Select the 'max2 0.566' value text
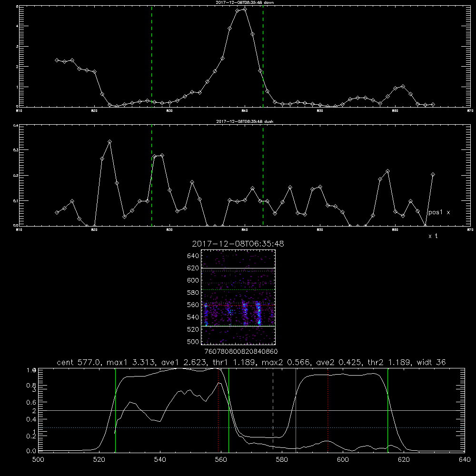 [x=286, y=362]
